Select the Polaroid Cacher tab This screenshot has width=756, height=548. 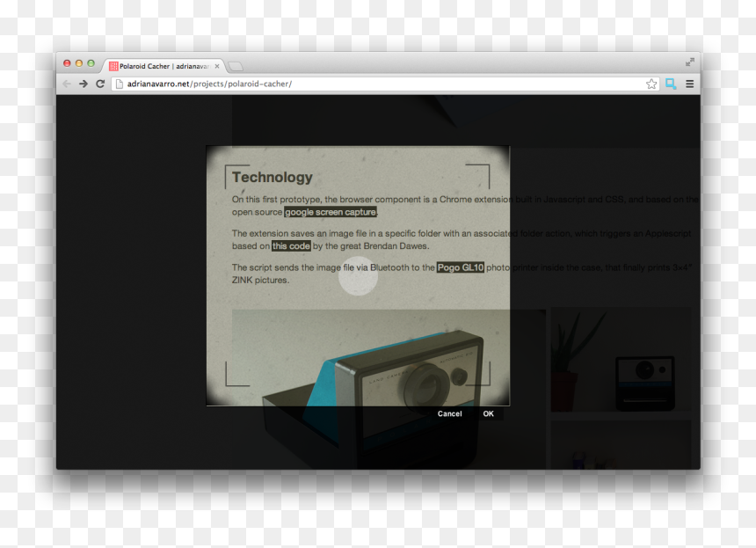[x=164, y=66]
